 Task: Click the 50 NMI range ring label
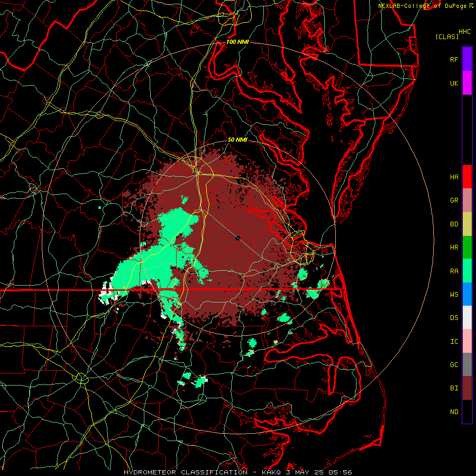point(237,140)
